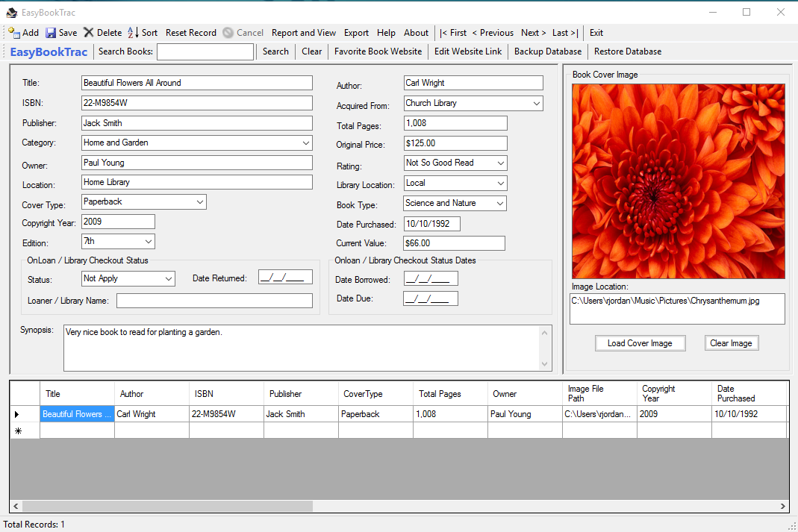The image size is (798, 532).
Task: Sort records with the A-Z icon
Action: tap(133, 33)
